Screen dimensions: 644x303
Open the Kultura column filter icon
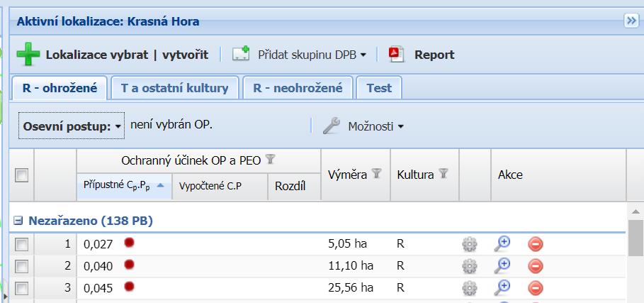click(443, 174)
